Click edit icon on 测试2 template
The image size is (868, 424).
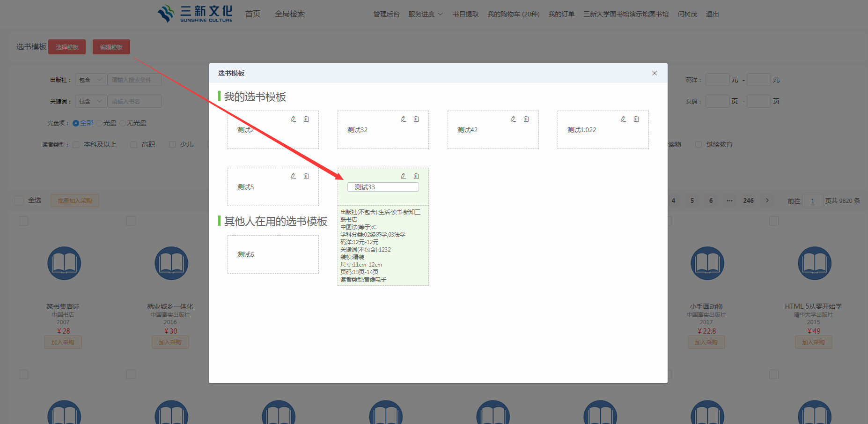(293, 119)
